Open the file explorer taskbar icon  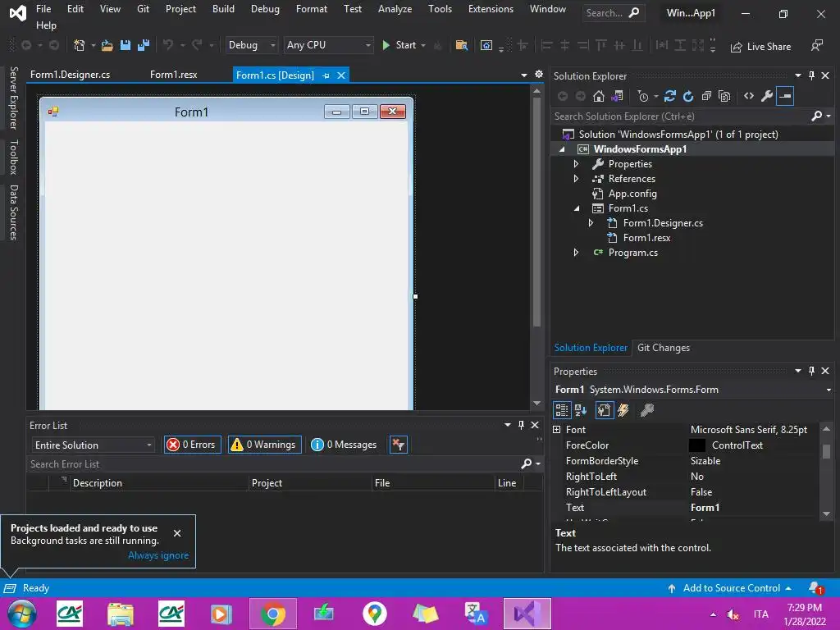click(121, 614)
